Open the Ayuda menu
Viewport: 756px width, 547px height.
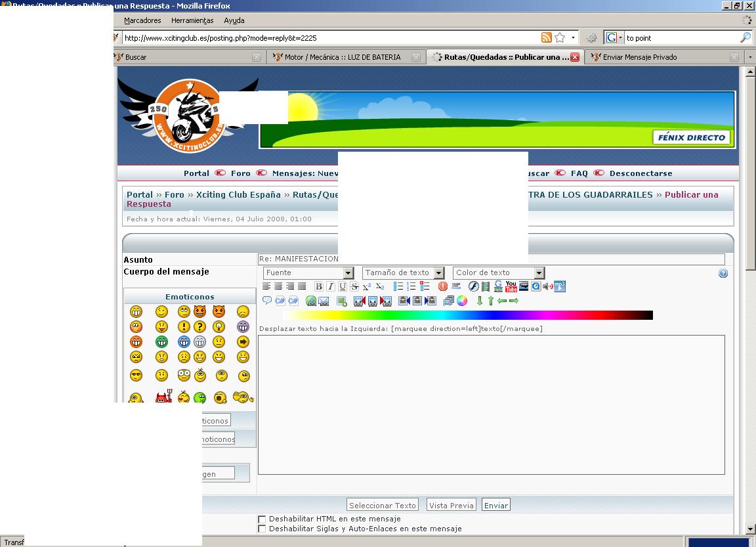tap(234, 20)
